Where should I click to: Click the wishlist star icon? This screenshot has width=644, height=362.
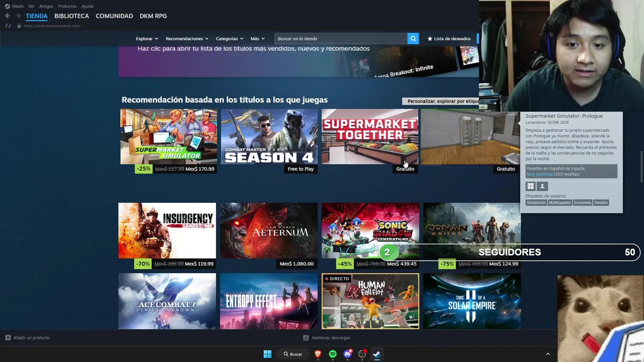tap(430, 39)
